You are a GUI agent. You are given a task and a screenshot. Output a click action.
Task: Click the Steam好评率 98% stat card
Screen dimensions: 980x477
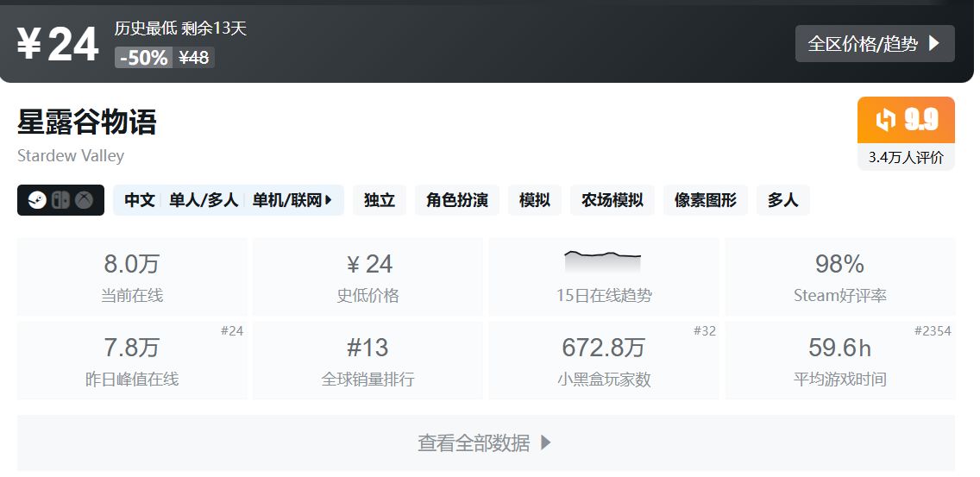pyautogui.click(x=840, y=276)
